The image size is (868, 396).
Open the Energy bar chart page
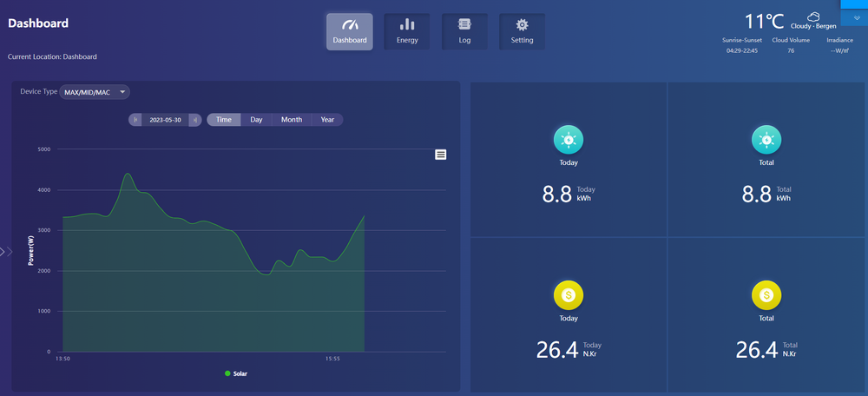[x=407, y=31]
